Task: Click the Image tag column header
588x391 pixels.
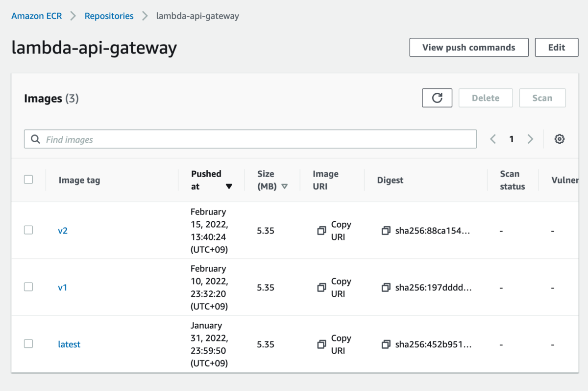Action: [x=79, y=180]
